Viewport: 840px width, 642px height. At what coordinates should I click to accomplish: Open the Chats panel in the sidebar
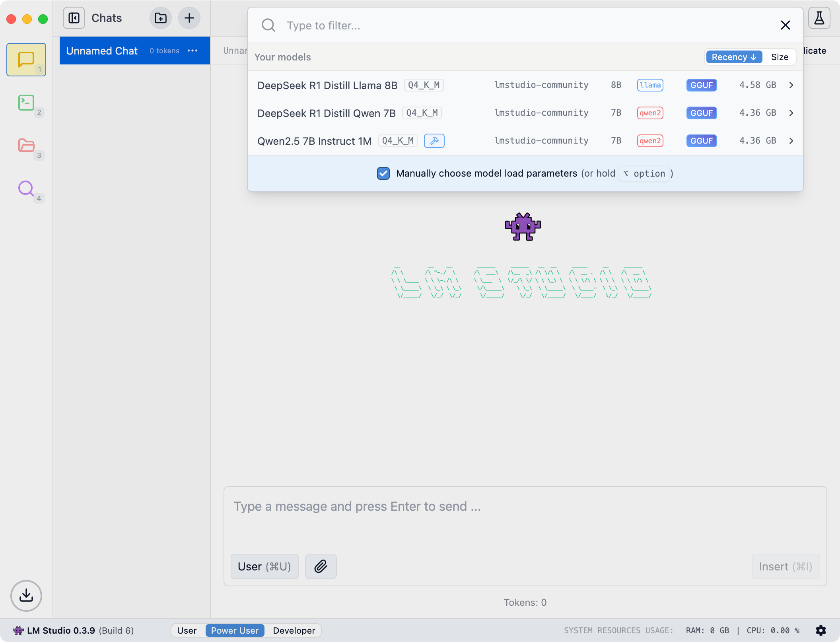pos(26,59)
